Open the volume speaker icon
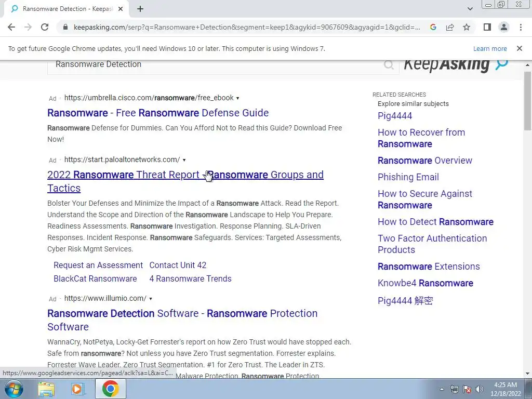The height and width of the screenshot is (399, 532). tap(480, 389)
